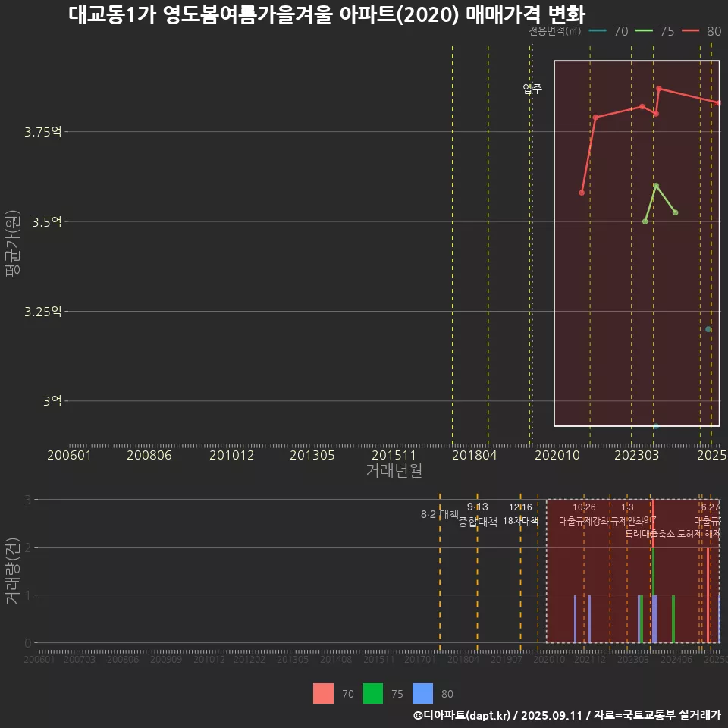Click the last red point at the chart's right edge
Image resolution: width=728 pixels, height=728 pixels.
point(719,103)
